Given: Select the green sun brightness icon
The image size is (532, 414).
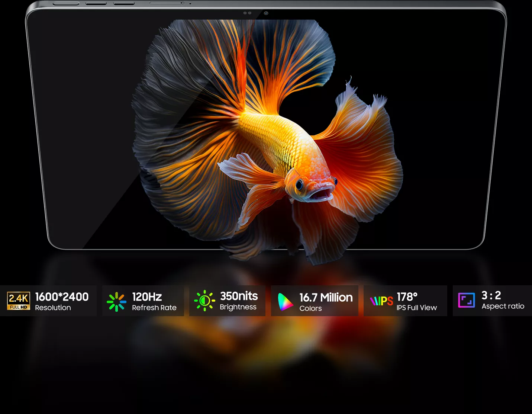Looking at the screenshot, I should click(x=204, y=301).
